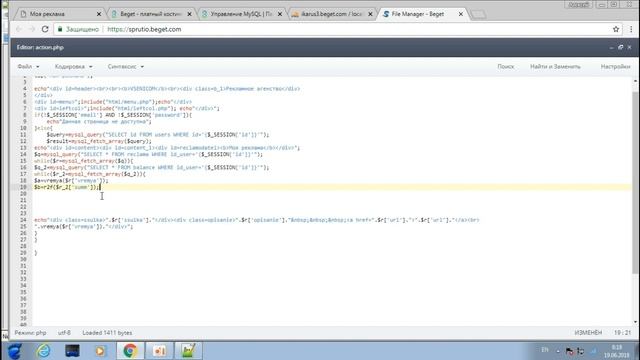Open the green chart app on taskbar
The width and height of the screenshot is (640, 360).
click(188, 351)
